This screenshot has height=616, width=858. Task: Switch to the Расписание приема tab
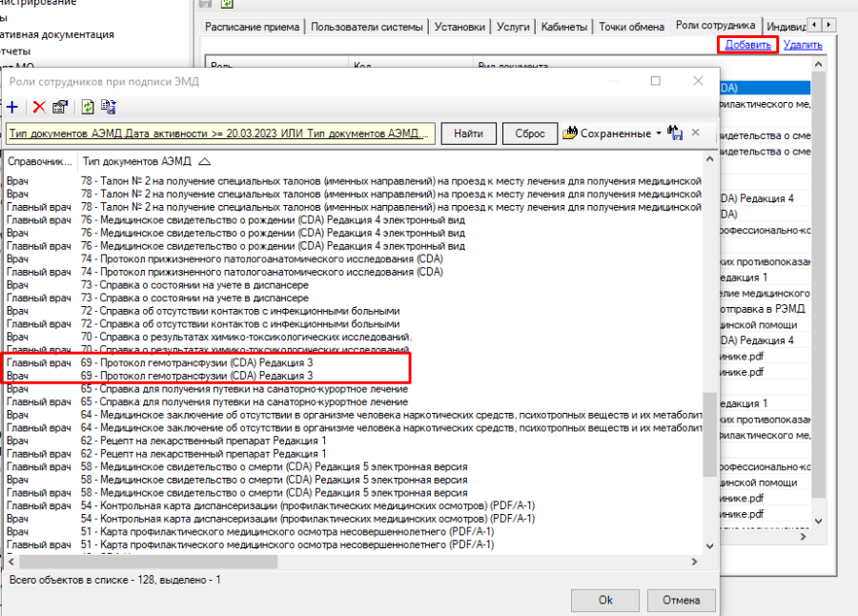253,27
